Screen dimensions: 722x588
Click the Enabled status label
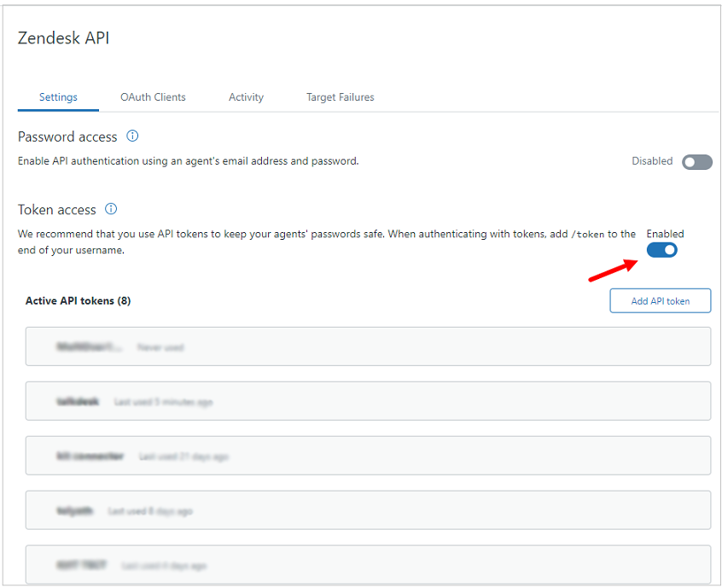[665, 234]
